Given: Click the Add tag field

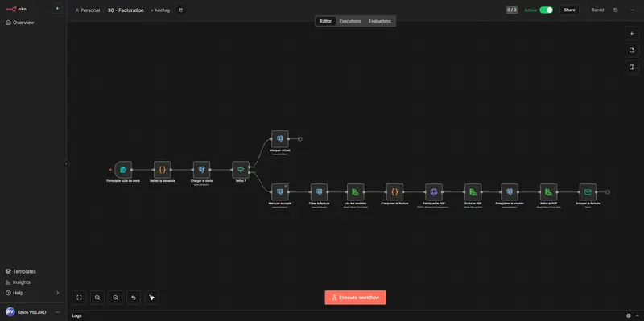Looking at the screenshot, I should 160,10.
